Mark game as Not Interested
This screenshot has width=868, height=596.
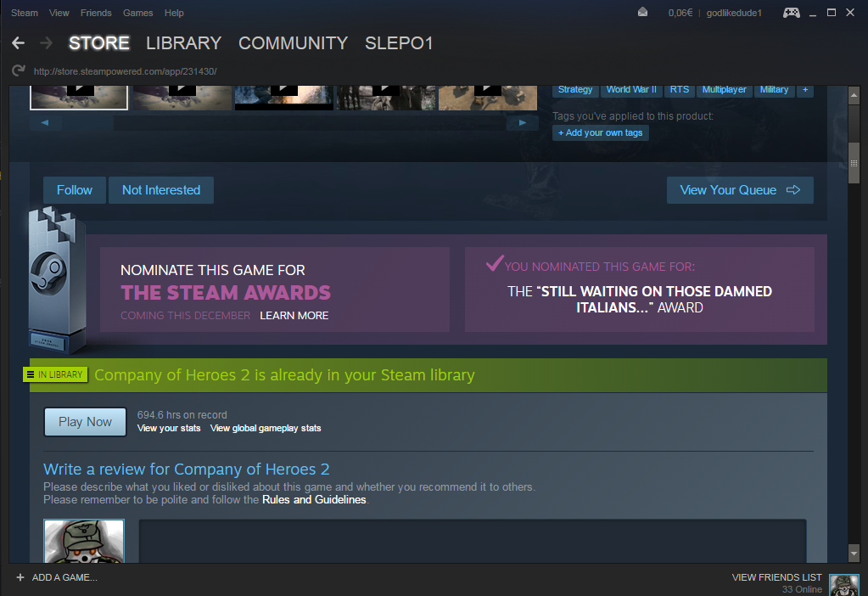(x=161, y=190)
